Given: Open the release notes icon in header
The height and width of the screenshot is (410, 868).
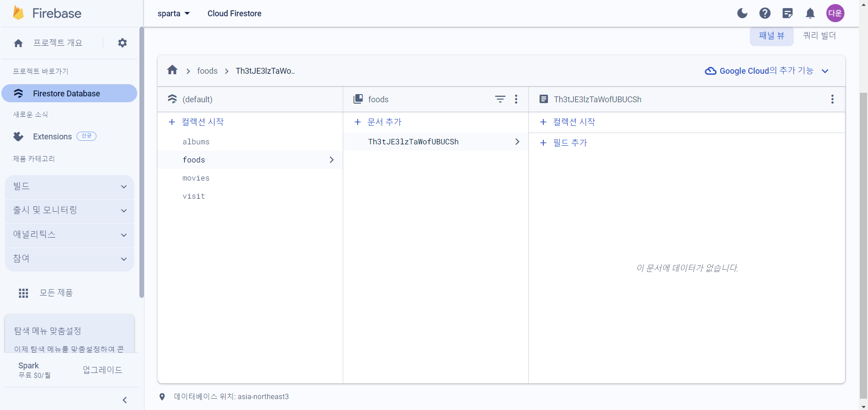Looking at the screenshot, I should (787, 13).
